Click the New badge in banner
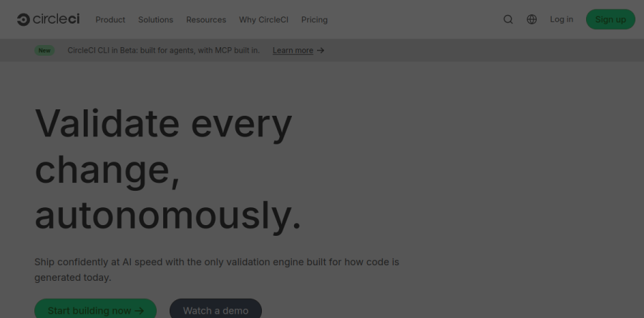Screen dimensions: 644x318 tap(44, 51)
